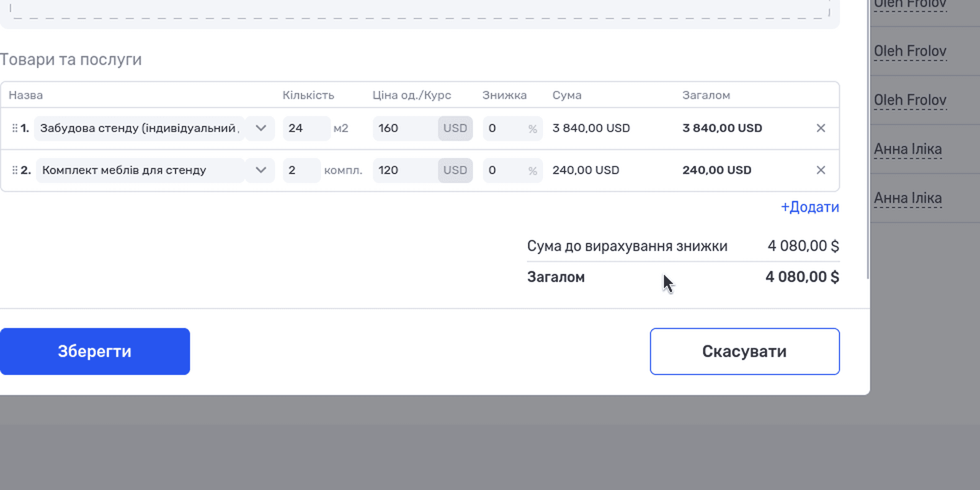
Task: Click the Сума до вирахування знижки amount
Action: click(803, 246)
